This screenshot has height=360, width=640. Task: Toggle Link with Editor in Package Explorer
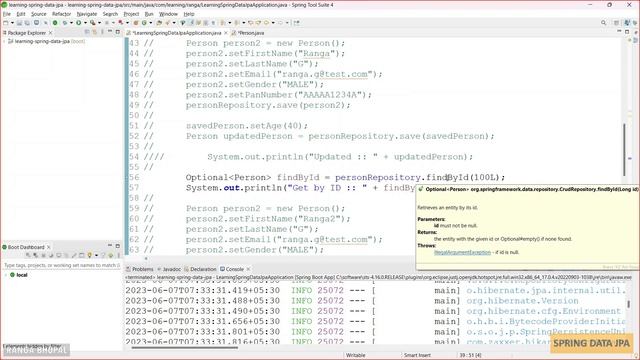95,32
